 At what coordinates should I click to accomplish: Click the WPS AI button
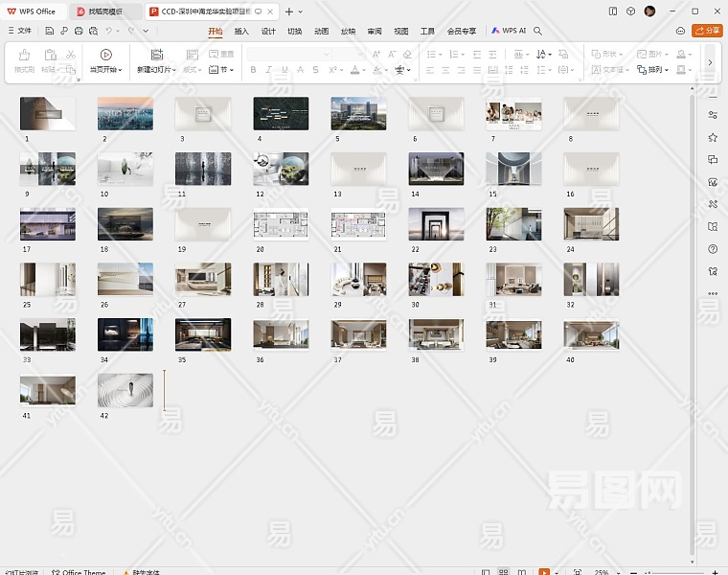[509, 31]
